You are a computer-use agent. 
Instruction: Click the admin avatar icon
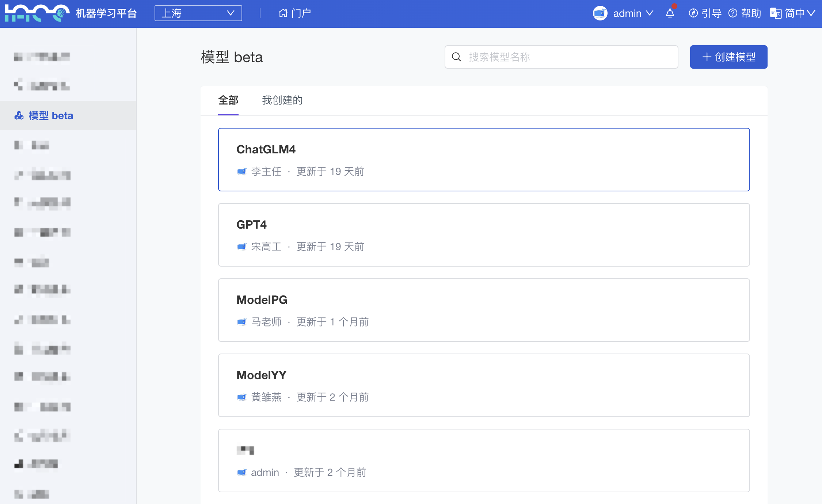[x=600, y=14]
